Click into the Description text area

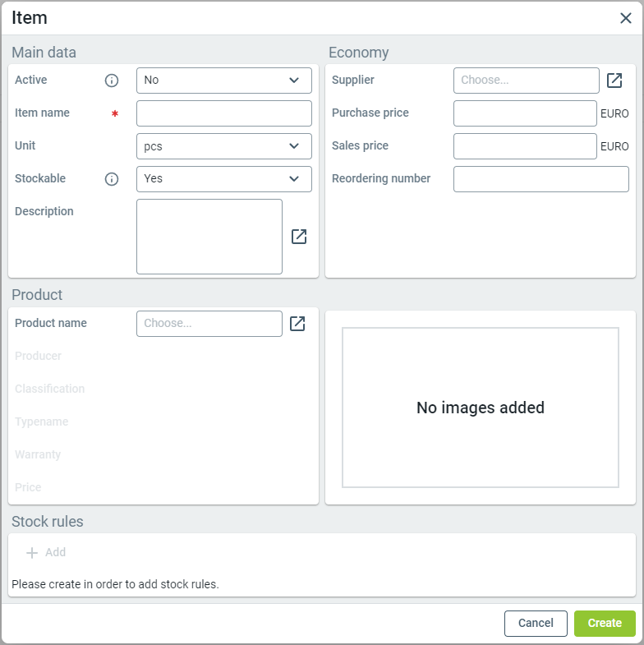pos(209,237)
